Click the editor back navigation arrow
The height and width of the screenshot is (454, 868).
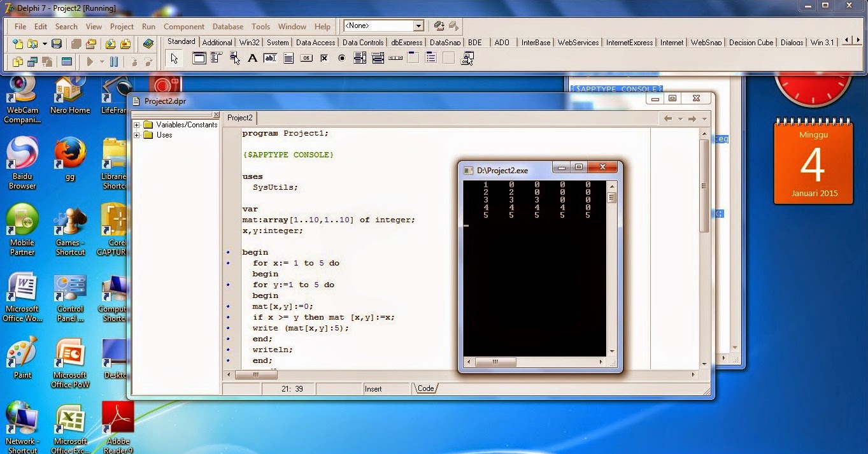668,119
